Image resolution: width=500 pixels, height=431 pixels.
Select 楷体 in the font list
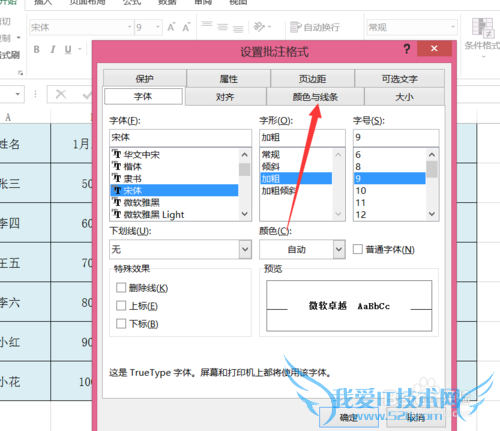click(x=174, y=166)
